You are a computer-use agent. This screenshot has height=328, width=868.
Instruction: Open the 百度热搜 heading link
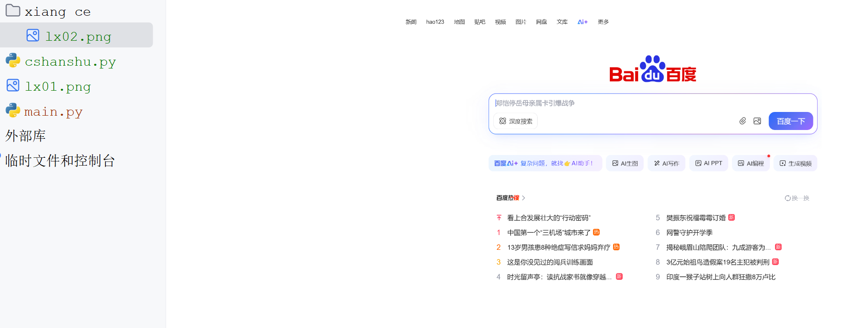click(x=508, y=198)
